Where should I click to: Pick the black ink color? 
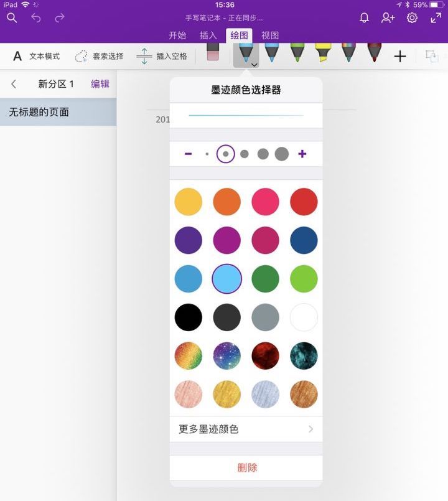pyautogui.click(x=188, y=317)
